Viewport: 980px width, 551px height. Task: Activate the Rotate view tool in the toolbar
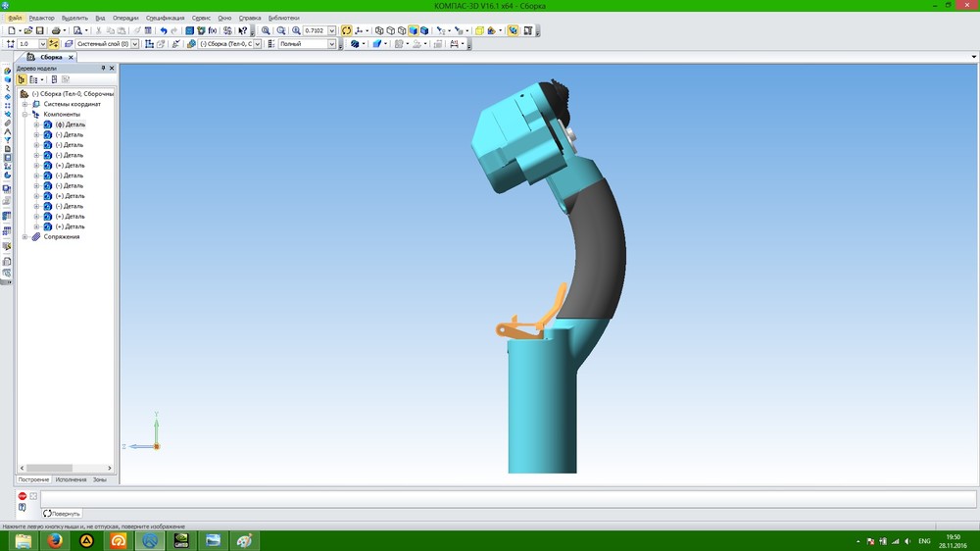pyautogui.click(x=346, y=30)
